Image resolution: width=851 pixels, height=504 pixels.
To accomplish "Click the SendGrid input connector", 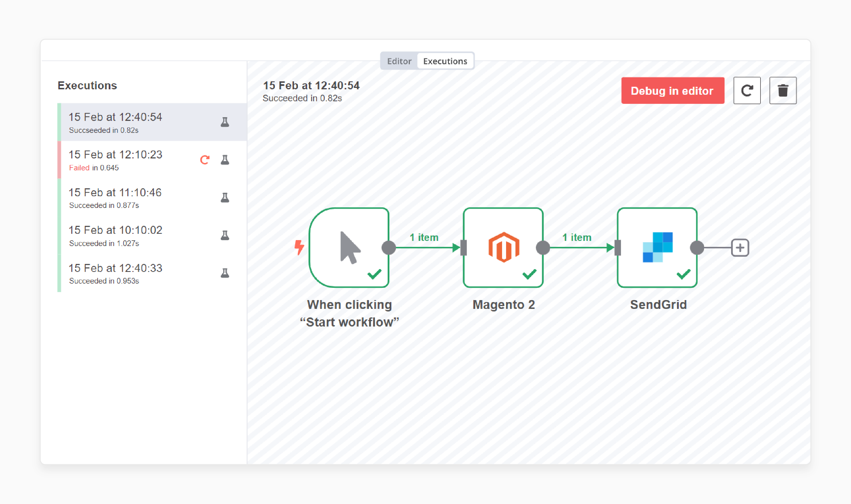I will [618, 247].
